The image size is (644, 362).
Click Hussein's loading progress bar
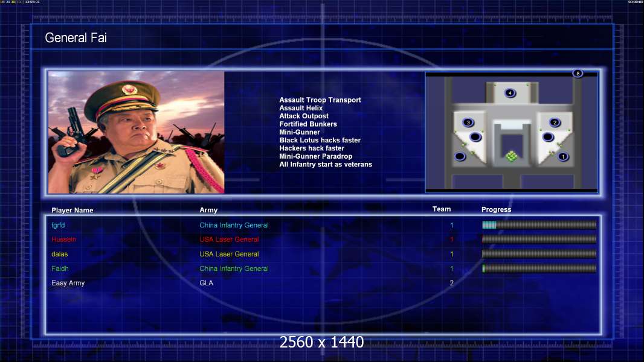[x=539, y=239]
